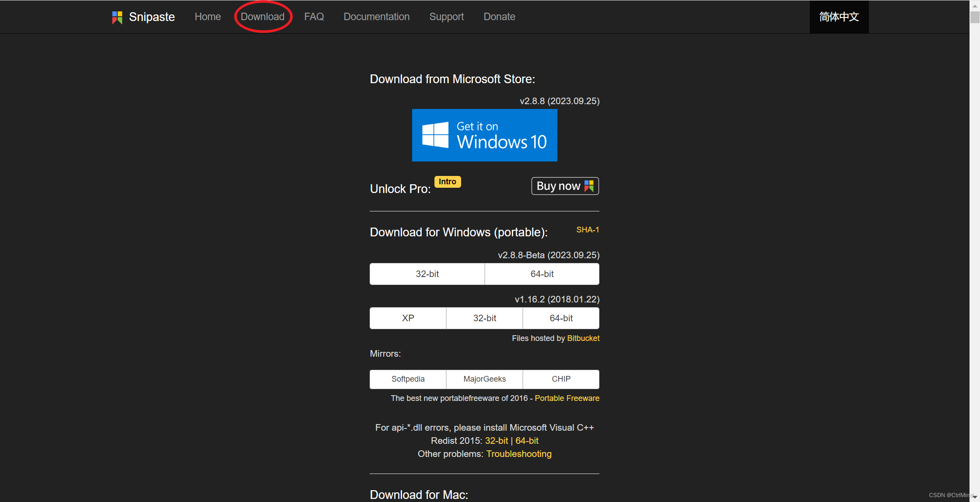Open the FAQ page
Viewport: 980px width, 502px height.
point(314,17)
